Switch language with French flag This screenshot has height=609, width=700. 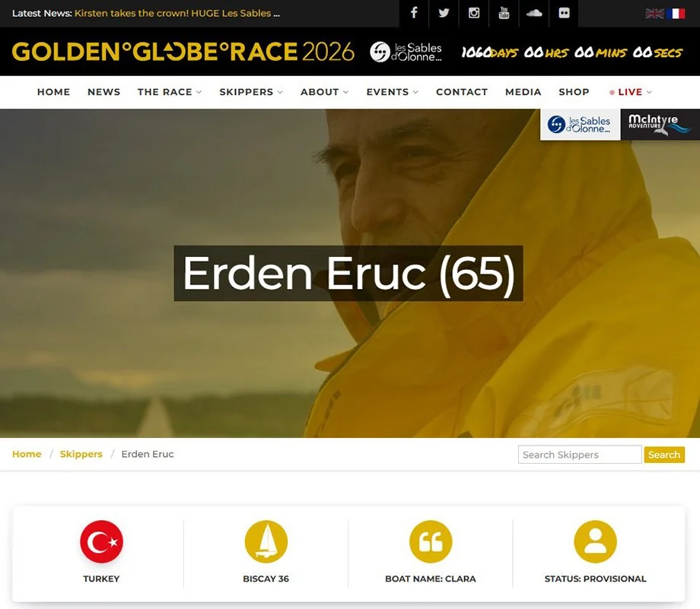point(676,14)
